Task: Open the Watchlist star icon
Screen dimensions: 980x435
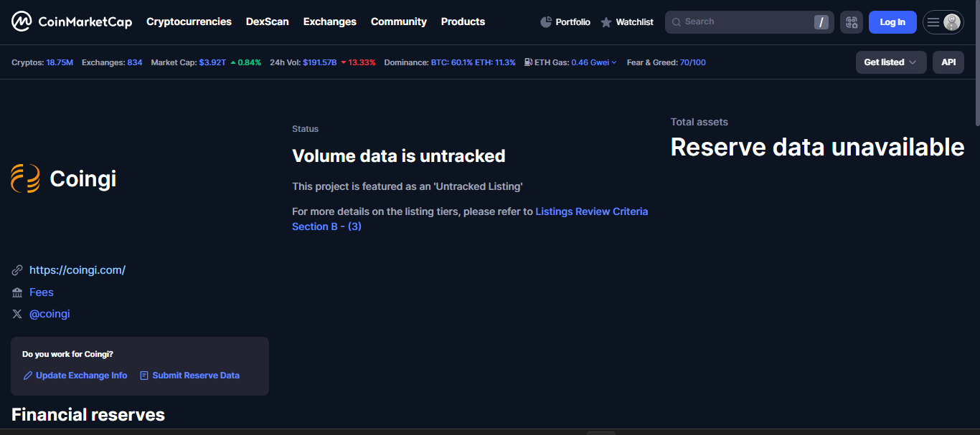Action: [606, 22]
